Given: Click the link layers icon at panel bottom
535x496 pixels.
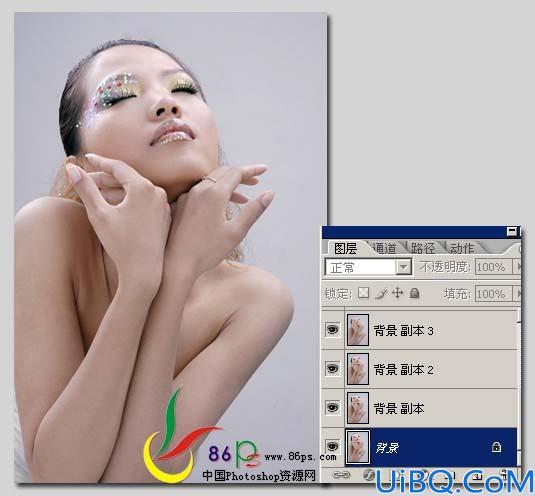Looking at the screenshot, I should pyautogui.click(x=341, y=475).
